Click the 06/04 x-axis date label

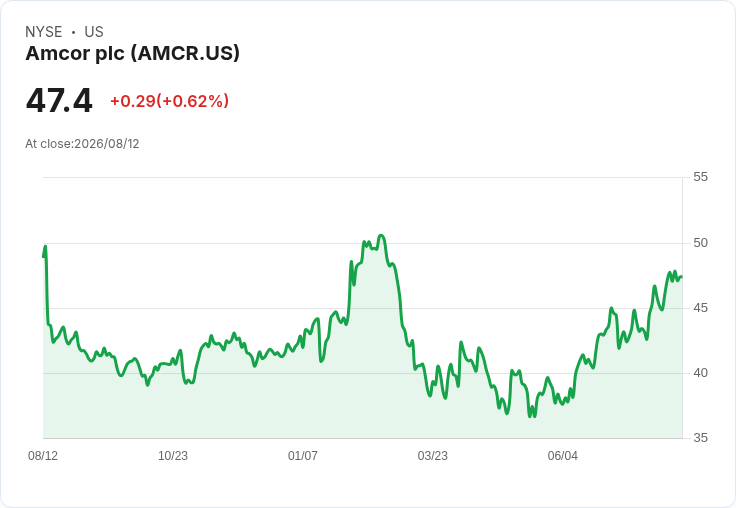point(563,455)
